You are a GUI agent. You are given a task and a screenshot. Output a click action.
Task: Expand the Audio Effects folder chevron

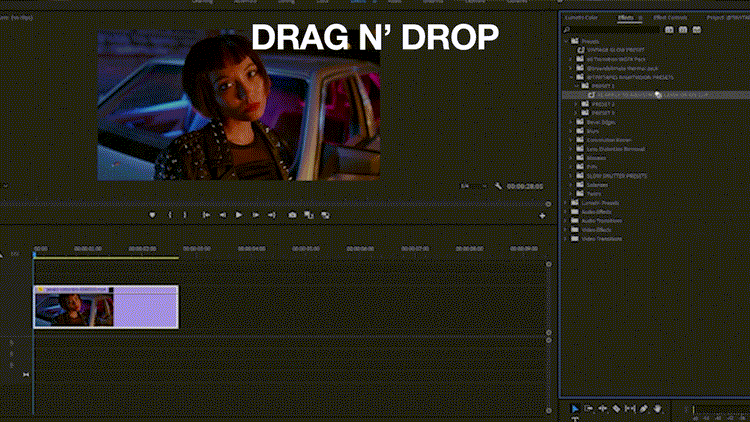[x=566, y=211]
